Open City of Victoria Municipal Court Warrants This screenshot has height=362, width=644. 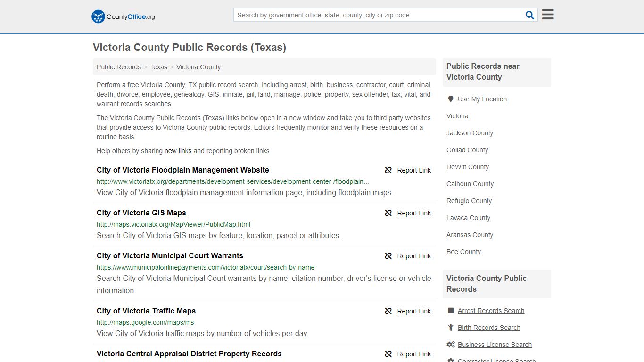click(x=170, y=256)
